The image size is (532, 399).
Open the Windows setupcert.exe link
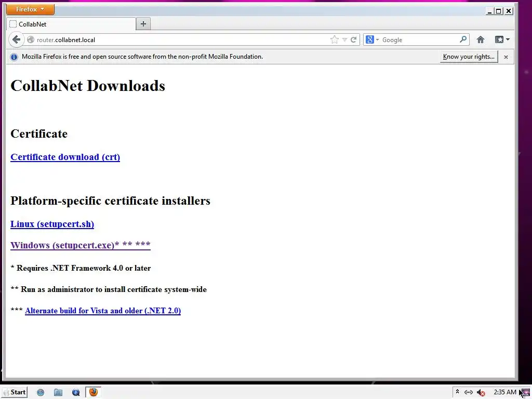coord(81,245)
